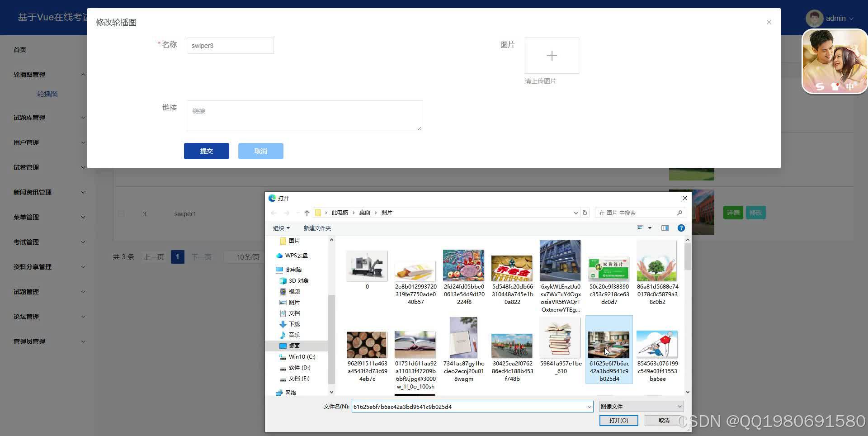Screen dimensions: 868x436
Task: Check the checkbox for swiper1 row
Action: pyautogui.click(x=121, y=213)
